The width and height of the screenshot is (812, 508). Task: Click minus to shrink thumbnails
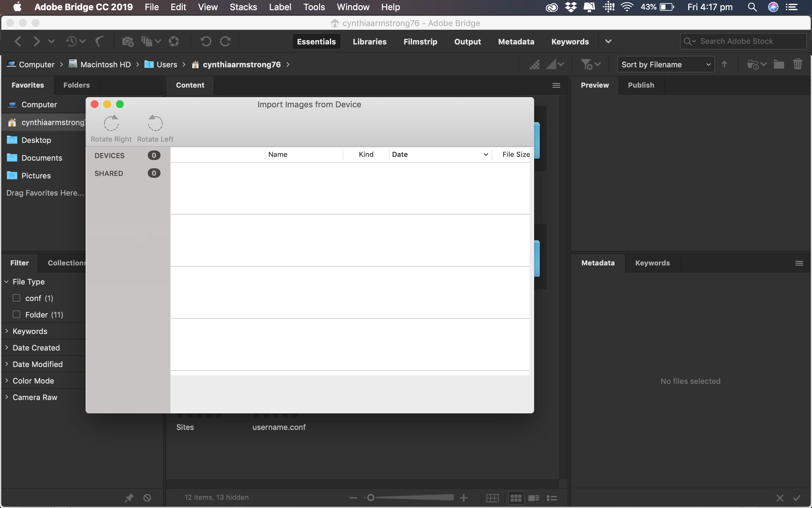coord(353,498)
